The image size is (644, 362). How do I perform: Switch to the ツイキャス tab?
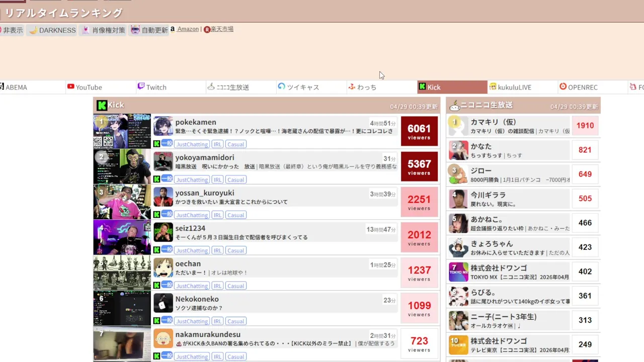(x=312, y=87)
